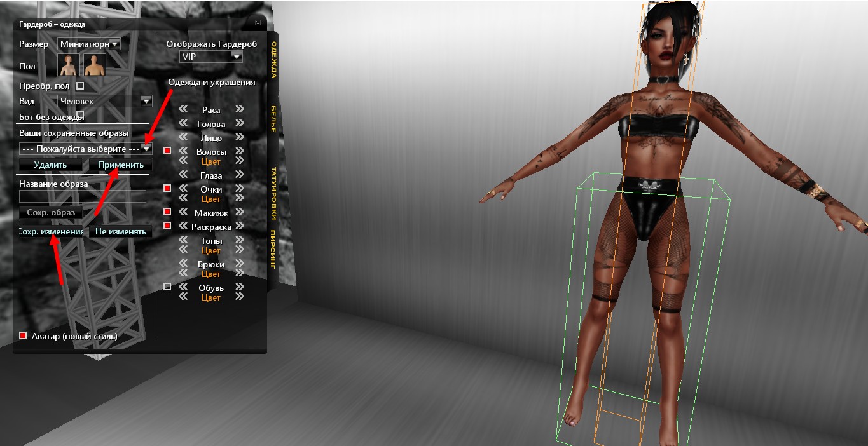
Task: Toggle Аватар (новый стиль) checkbox
Action: tap(24, 335)
